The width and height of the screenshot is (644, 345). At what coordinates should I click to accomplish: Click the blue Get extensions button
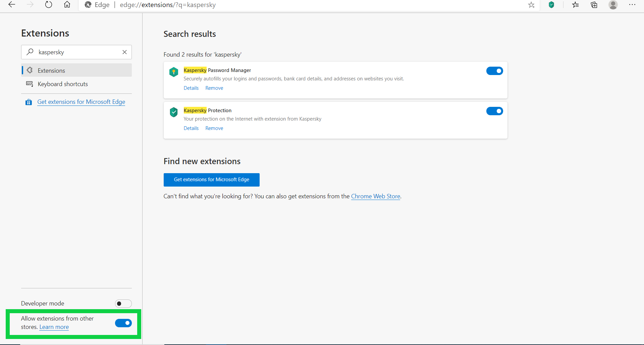[211, 180]
